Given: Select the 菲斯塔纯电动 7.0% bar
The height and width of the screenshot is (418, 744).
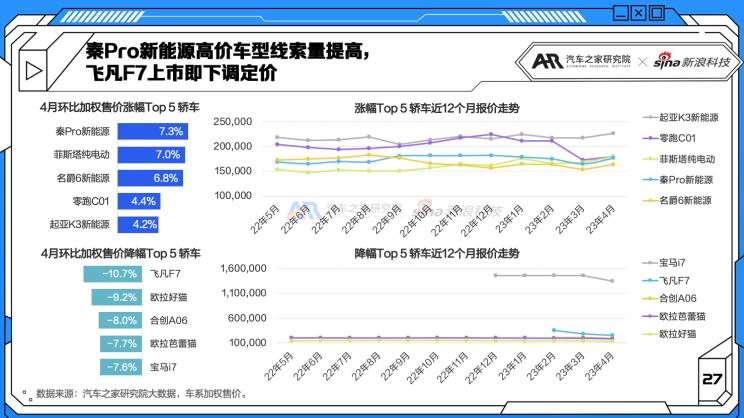Looking at the screenshot, I should tap(151, 155).
